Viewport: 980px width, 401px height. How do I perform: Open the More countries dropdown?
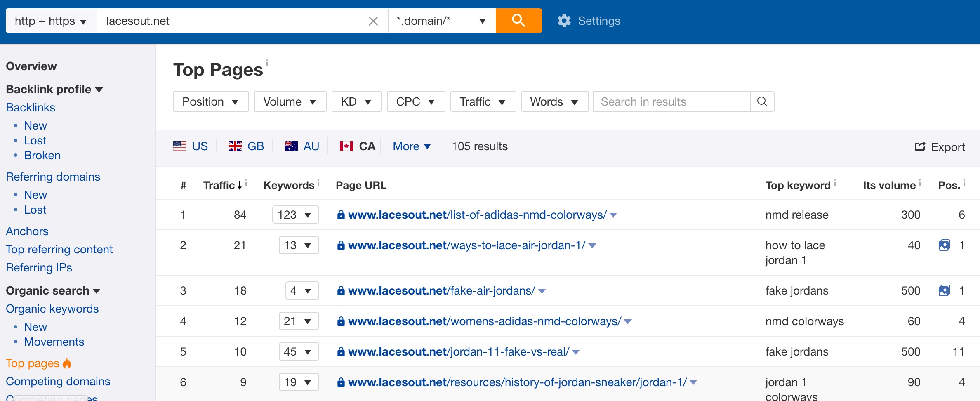(x=412, y=146)
